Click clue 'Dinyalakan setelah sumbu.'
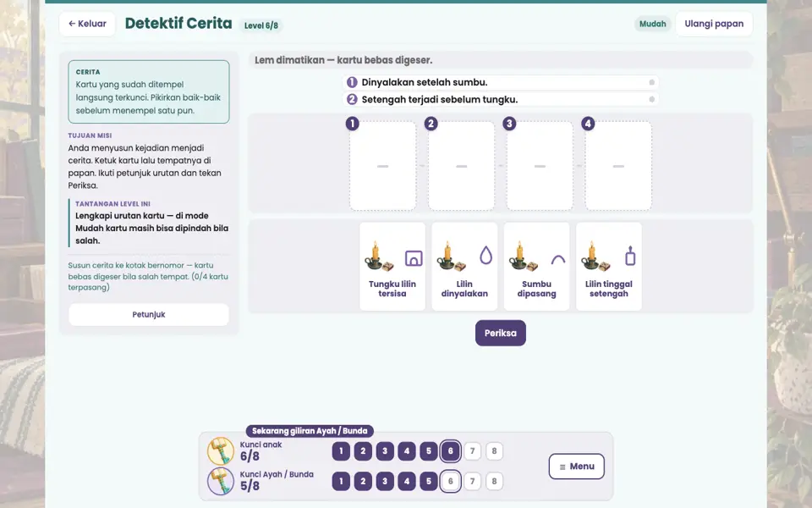Image resolution: width=812 pixels, height=508 pixels. point(500,82)
